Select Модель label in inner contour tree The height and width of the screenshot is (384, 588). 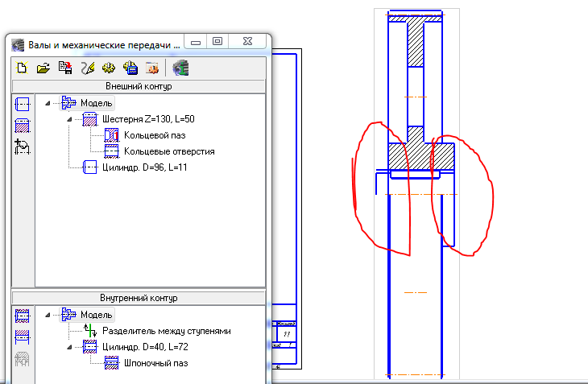(x=97, y=315)
